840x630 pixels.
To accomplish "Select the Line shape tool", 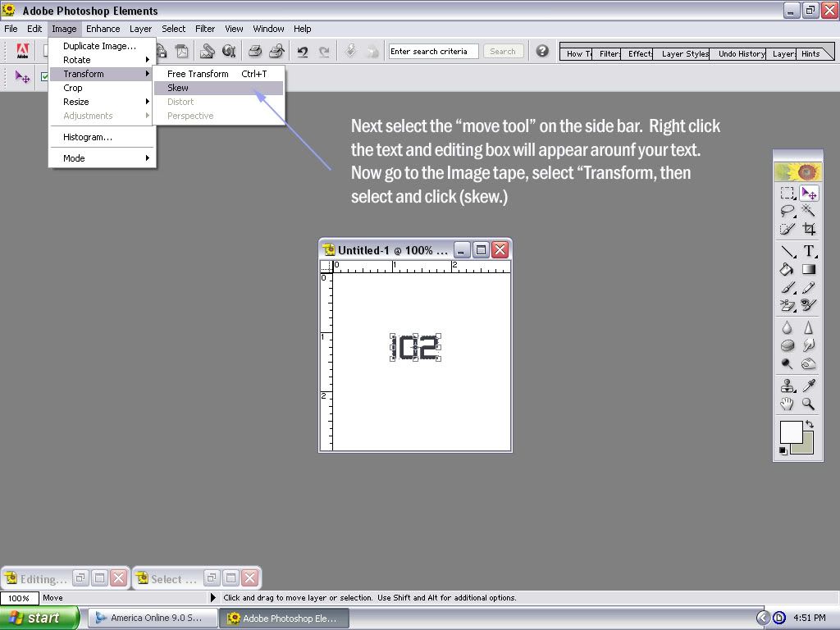I will point(787,251).
